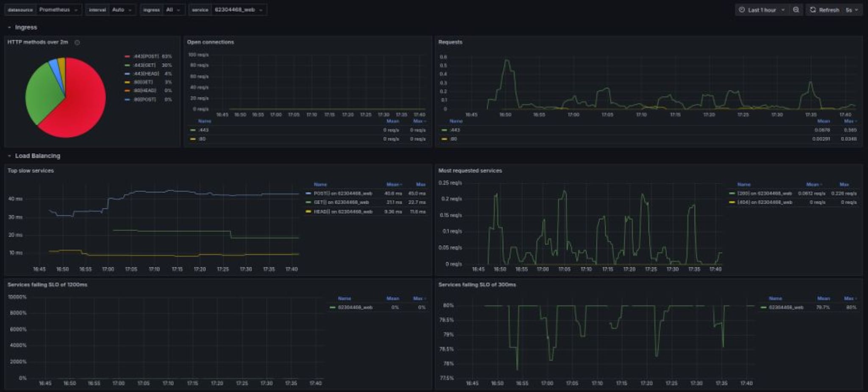Open the interval Auto dropdown

122,10
